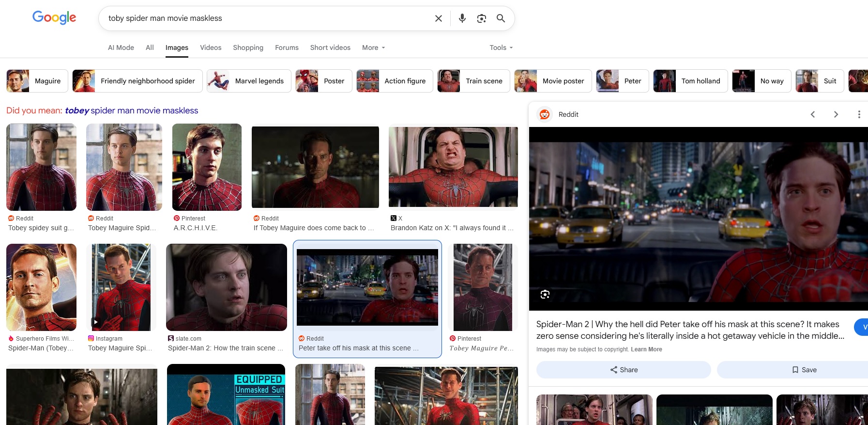
Task: Open the Shopping tab
Action: coord(248,47)
